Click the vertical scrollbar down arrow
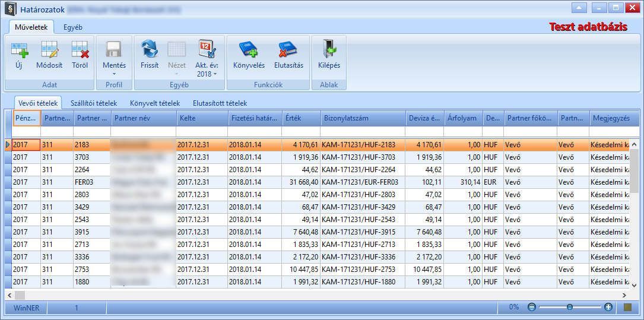This screenshot has width=644, height=320. click(634, 284)
